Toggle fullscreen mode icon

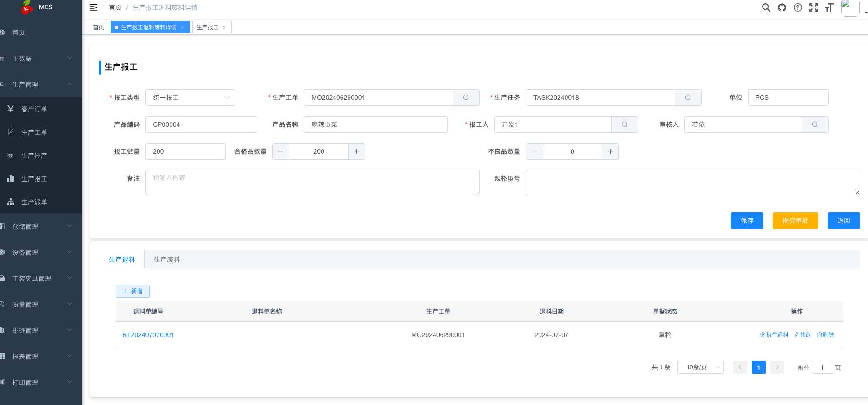coord(814,7)
